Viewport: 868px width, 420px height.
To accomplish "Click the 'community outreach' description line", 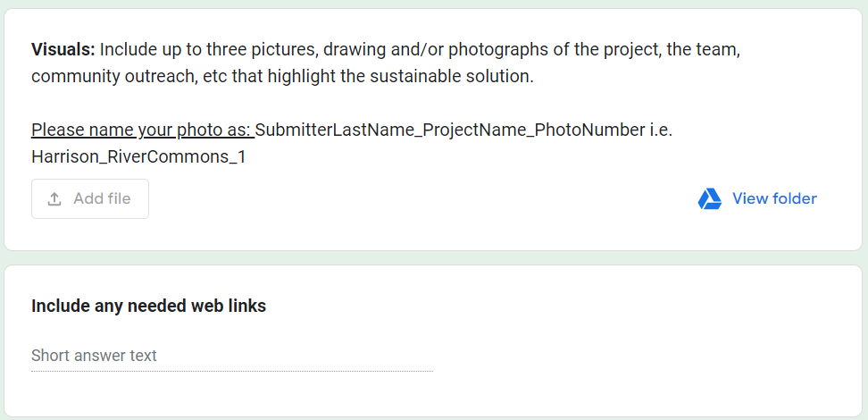I will click(112, 77).
